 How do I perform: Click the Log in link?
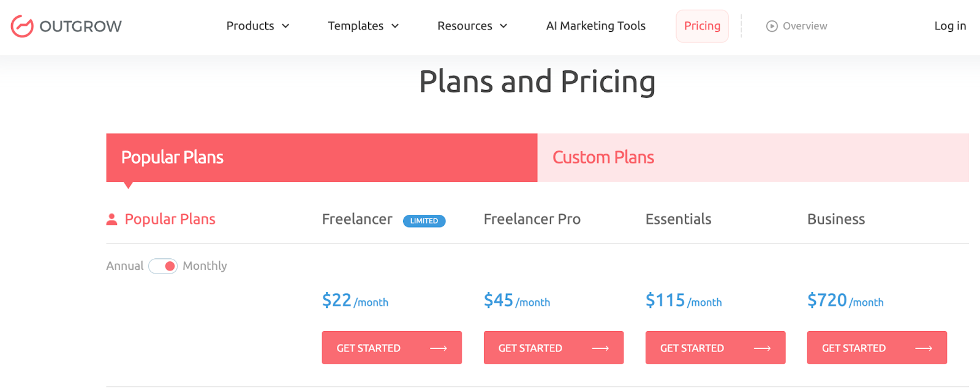949,26
